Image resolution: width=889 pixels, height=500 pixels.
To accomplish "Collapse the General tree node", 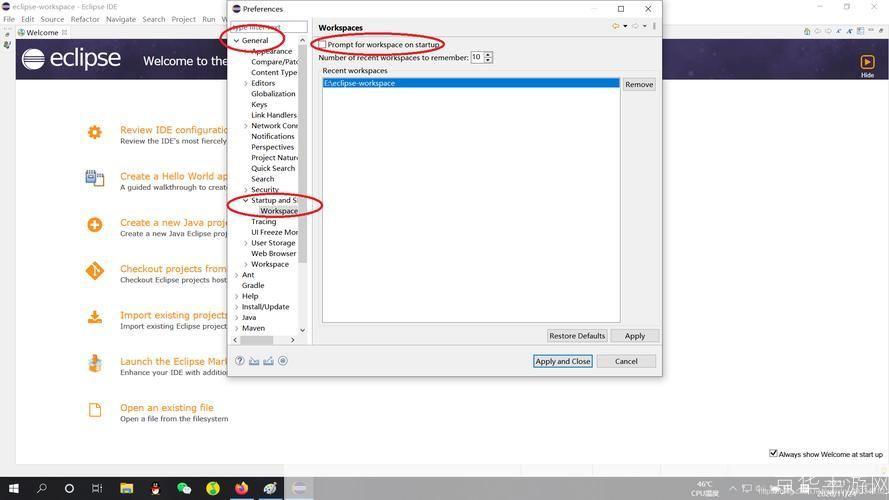I will click(236, 40).
